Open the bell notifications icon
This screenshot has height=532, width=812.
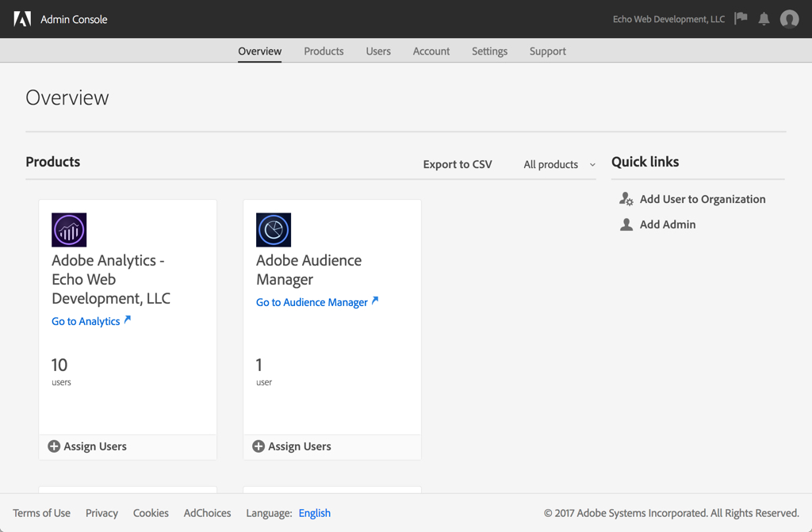coord(764,19)
